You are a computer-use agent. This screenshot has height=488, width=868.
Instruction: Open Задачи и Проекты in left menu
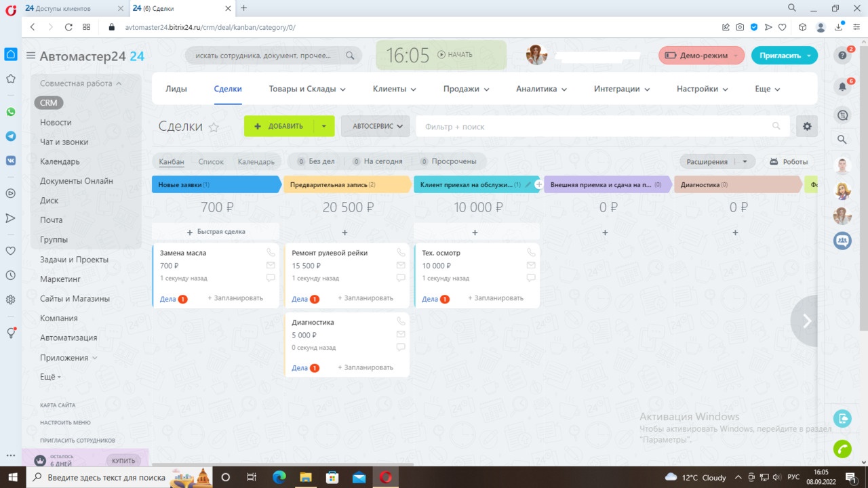tap(74, 260)
